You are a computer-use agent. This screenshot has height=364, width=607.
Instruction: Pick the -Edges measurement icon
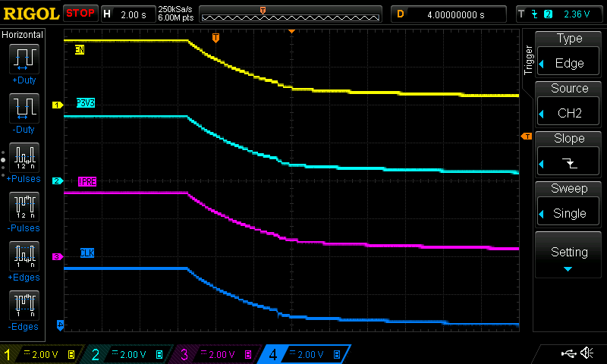pyautogui.click(x=24, y=305)
